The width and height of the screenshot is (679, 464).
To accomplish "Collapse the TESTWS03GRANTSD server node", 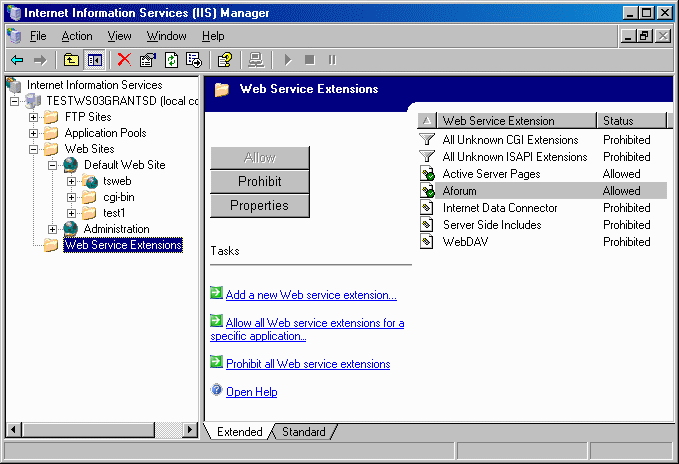I will click(14, 101).
